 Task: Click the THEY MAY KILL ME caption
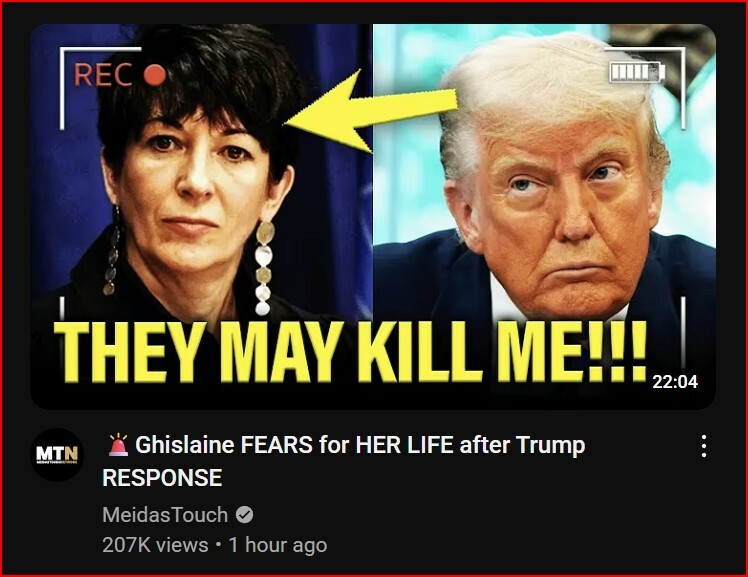click(x=351, y=353)
